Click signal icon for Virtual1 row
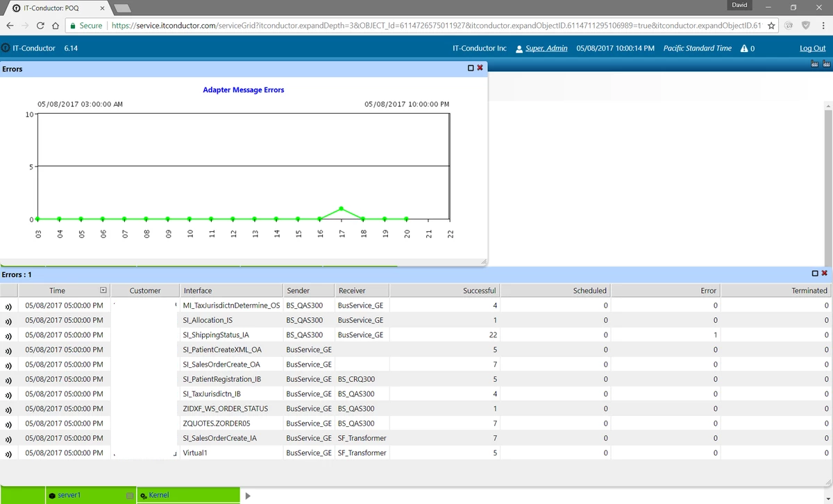The width and height of the screenshot is (833, 504). click(x=9, y=454)
